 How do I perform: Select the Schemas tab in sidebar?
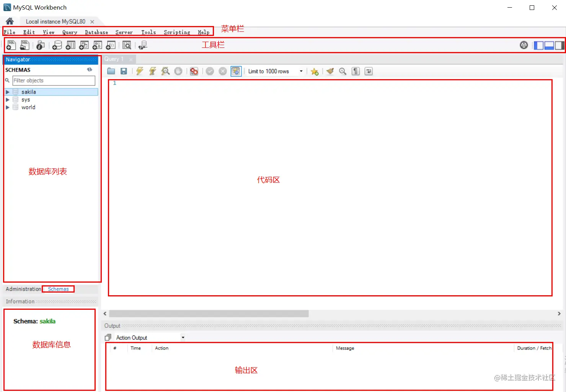click(58, 289)
